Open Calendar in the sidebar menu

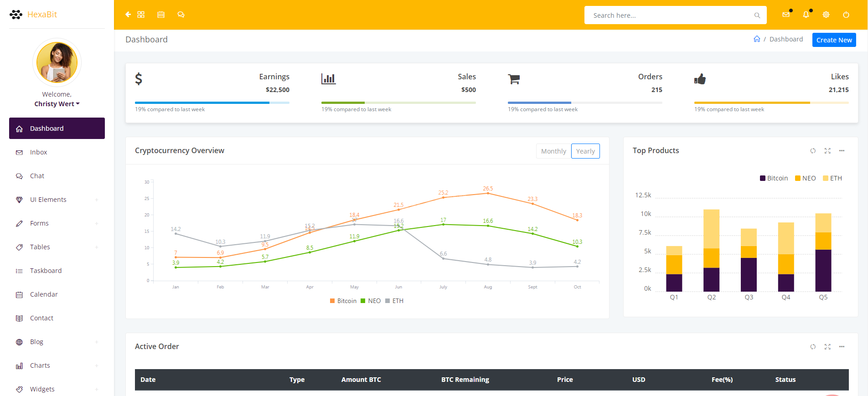[x=57, y=294]
